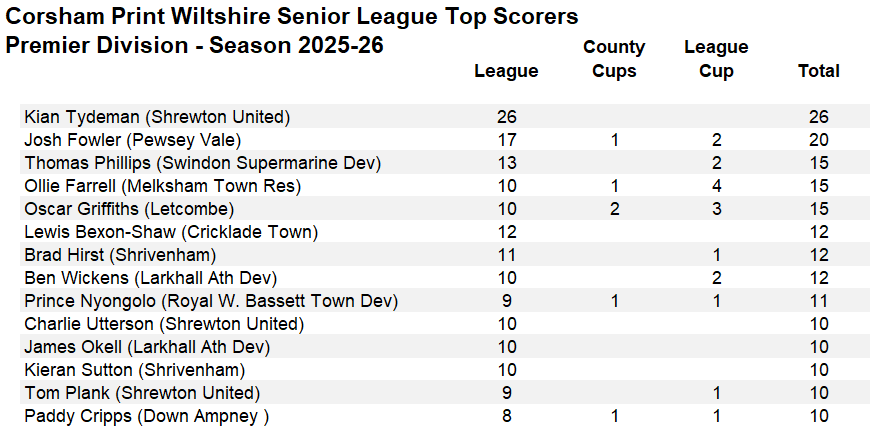This screenshot has height=427, width=870.
Task: Click Kieran Sutton (Shrivenham) entry
Action: tap(130, 370)
